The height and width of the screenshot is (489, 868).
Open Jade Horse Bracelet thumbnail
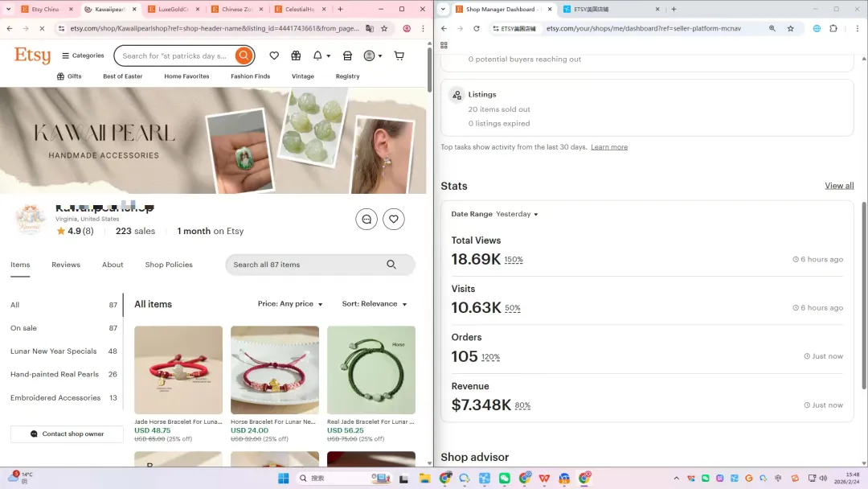point(178,370)
